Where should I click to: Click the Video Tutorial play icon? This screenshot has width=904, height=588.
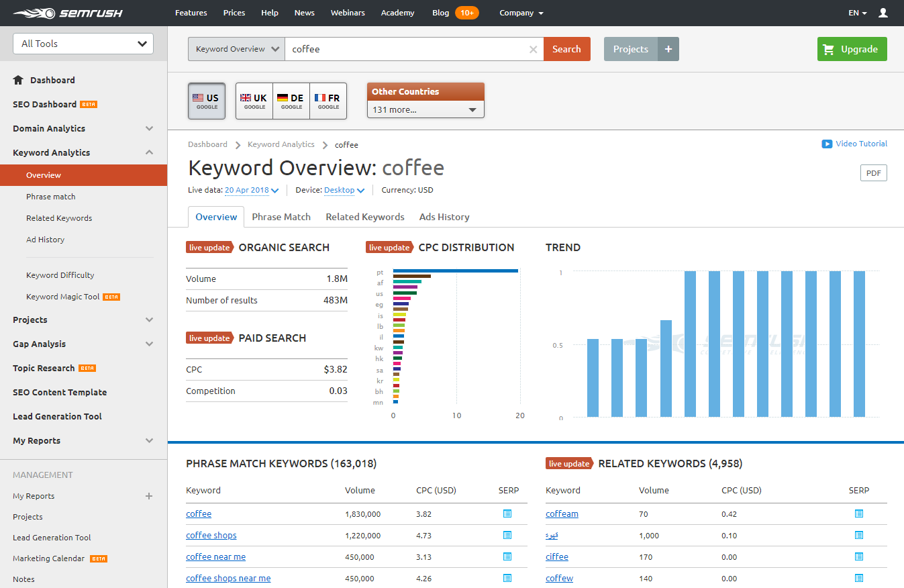(827, 144)
